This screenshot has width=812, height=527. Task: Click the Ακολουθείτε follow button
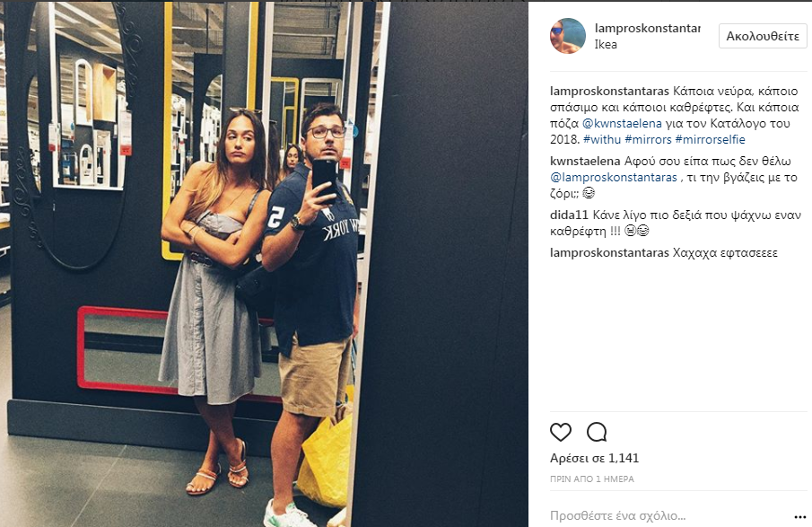click(x=763, y=36)
